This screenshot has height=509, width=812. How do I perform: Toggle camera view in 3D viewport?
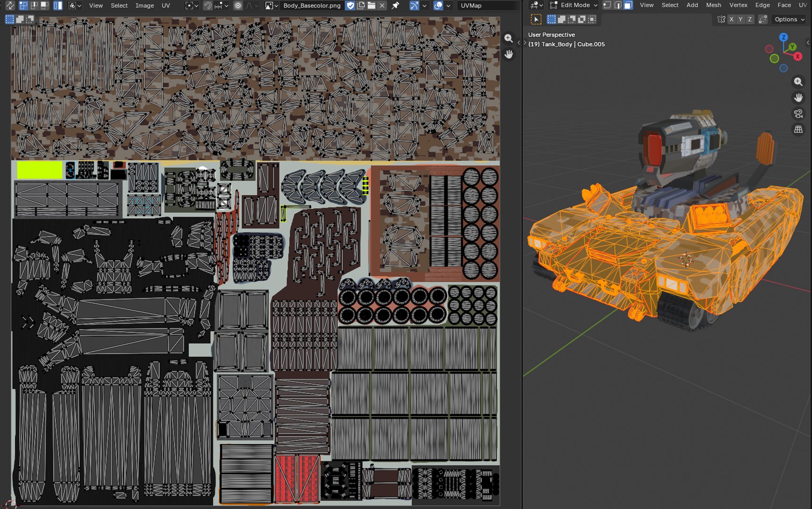click(798, 114)
